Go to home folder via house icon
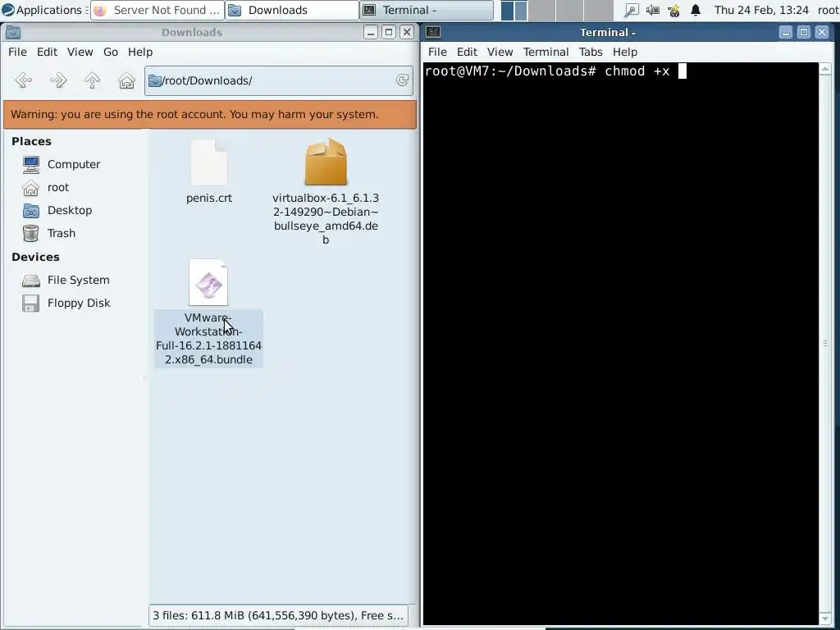 (x=126, y=80)
